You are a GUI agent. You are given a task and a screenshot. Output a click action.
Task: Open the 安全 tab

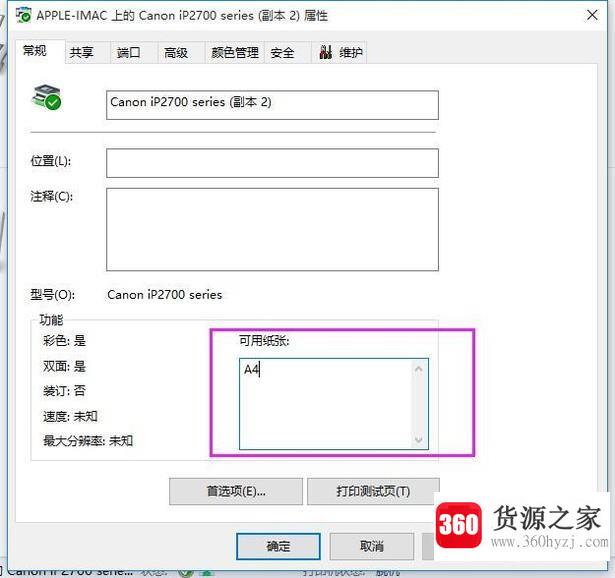pyautogui.click(x=287, y=53)
